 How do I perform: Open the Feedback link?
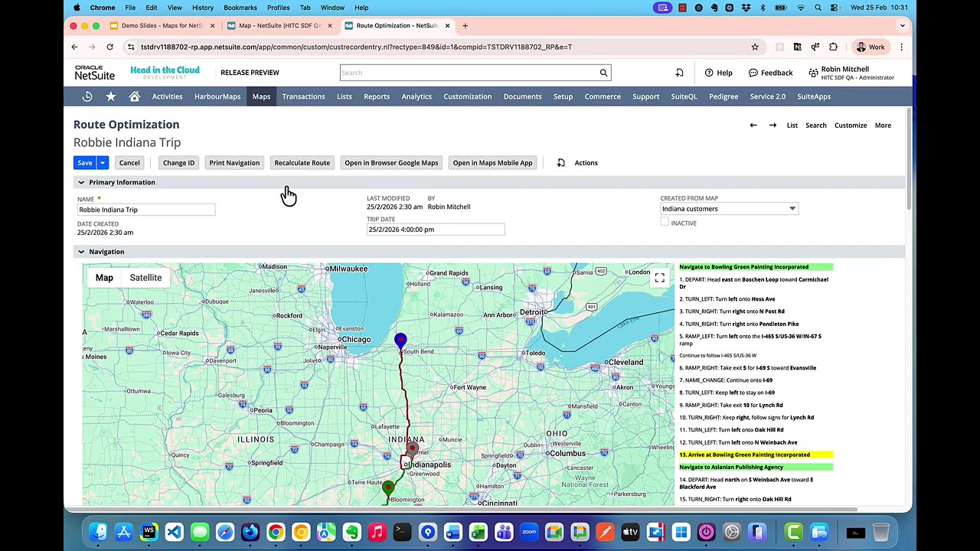(771, 73)
